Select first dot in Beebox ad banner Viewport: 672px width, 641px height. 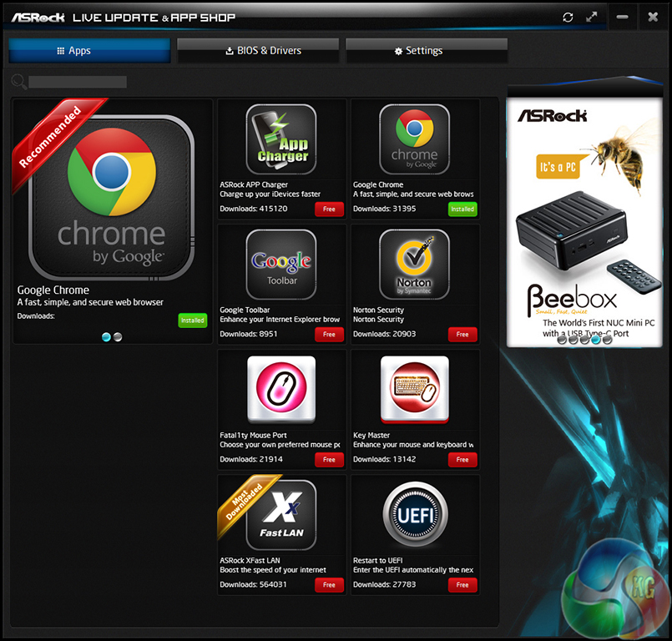click(x=562, y=340)
